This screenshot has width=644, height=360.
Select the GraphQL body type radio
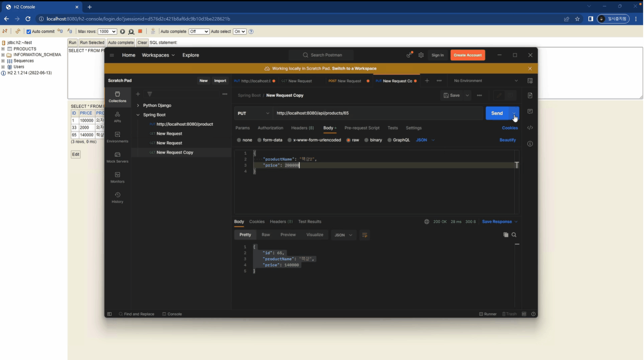coord(390,140)
